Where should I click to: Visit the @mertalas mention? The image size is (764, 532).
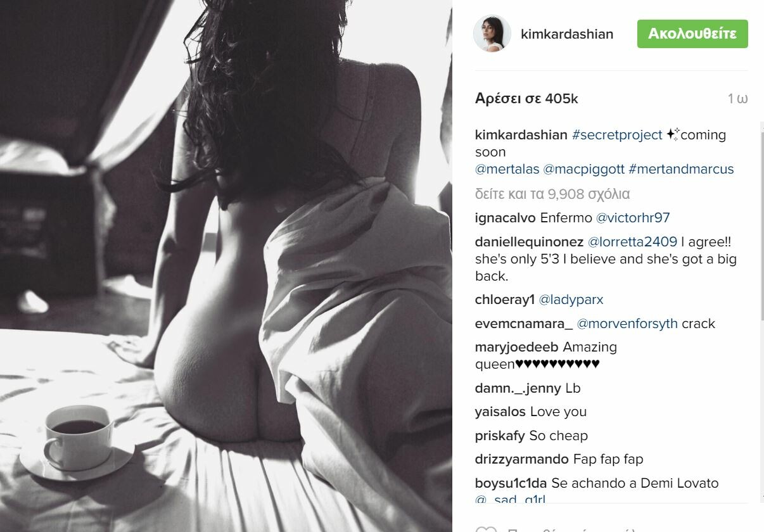click(x=507, y=169)
